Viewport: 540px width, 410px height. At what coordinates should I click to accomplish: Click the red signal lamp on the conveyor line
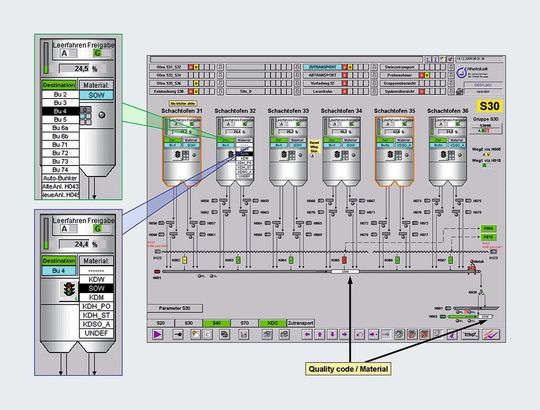(344, 260)
